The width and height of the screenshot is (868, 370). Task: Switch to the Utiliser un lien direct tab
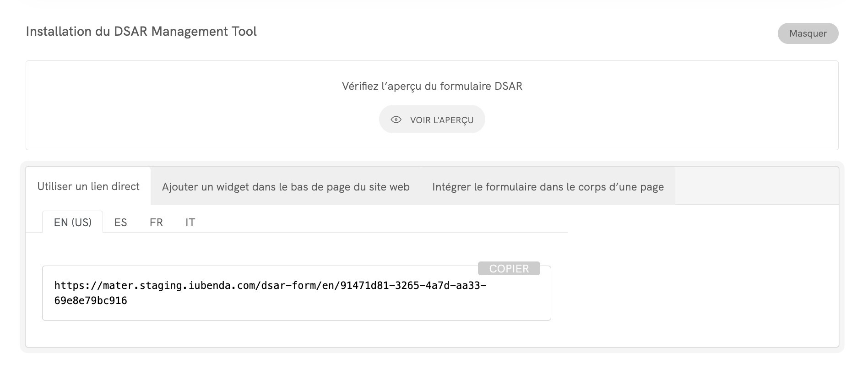tap(88, 186)
